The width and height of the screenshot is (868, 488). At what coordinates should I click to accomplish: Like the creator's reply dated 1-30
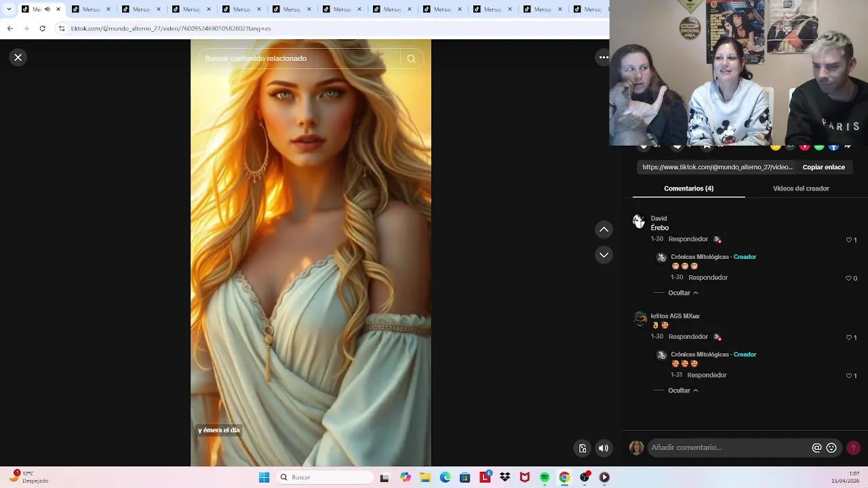848,278
